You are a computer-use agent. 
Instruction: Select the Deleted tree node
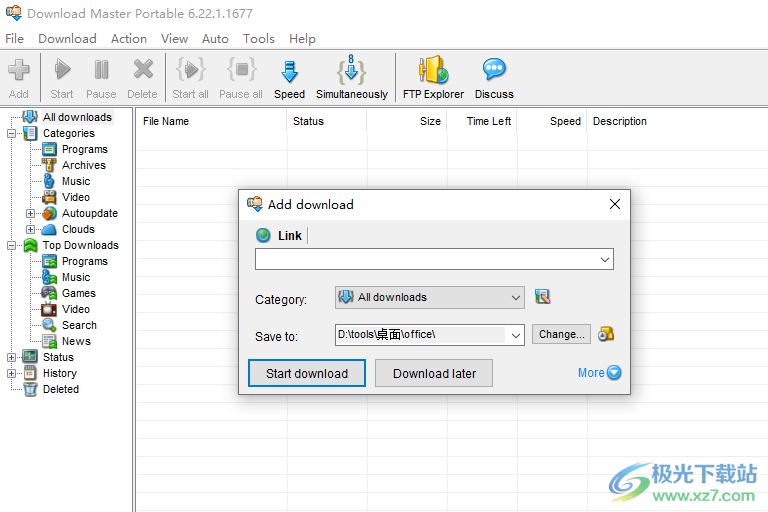(x=61, y=390)
